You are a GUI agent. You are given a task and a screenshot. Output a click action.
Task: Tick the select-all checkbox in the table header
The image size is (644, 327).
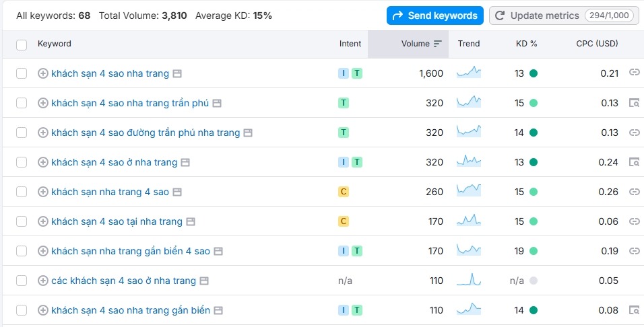22,44
